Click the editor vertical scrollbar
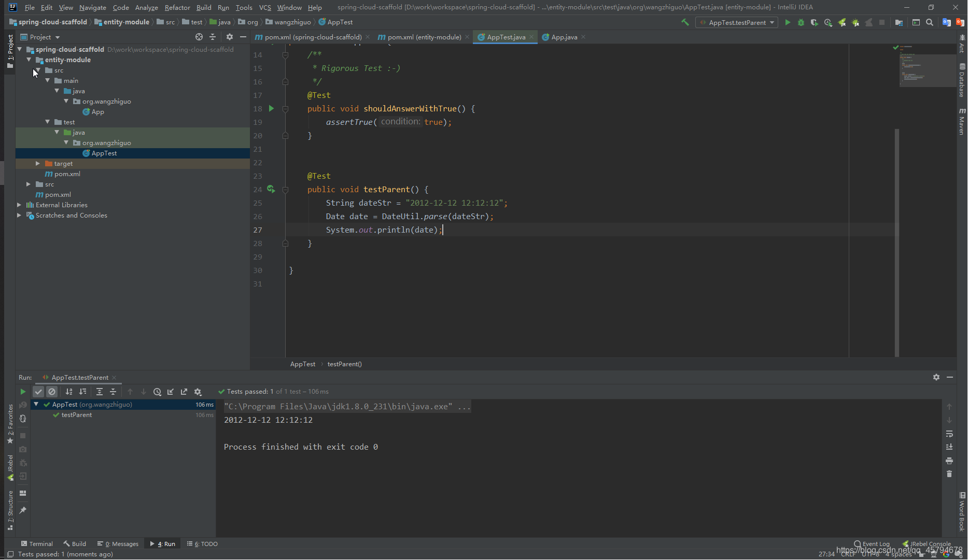The height and width of the screenshot is (560, 968). (897, 242)
